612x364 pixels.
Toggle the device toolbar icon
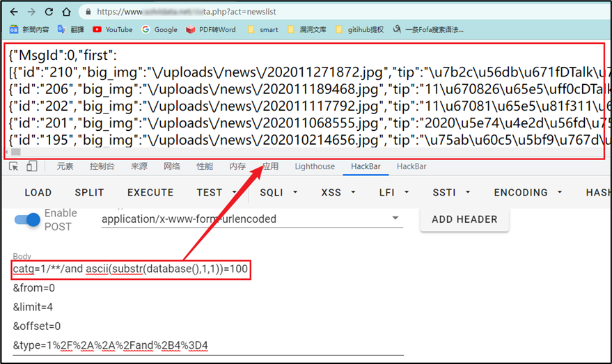pos(31,166)
